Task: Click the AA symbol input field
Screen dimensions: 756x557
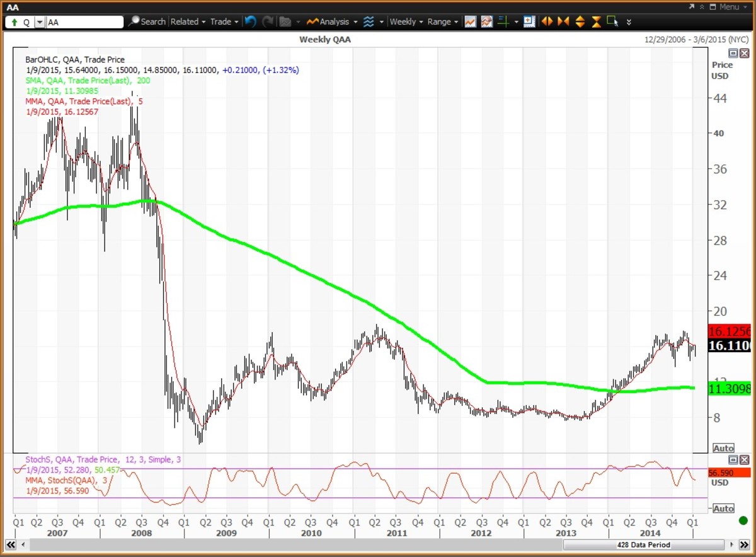Action: tap(84, 22)
